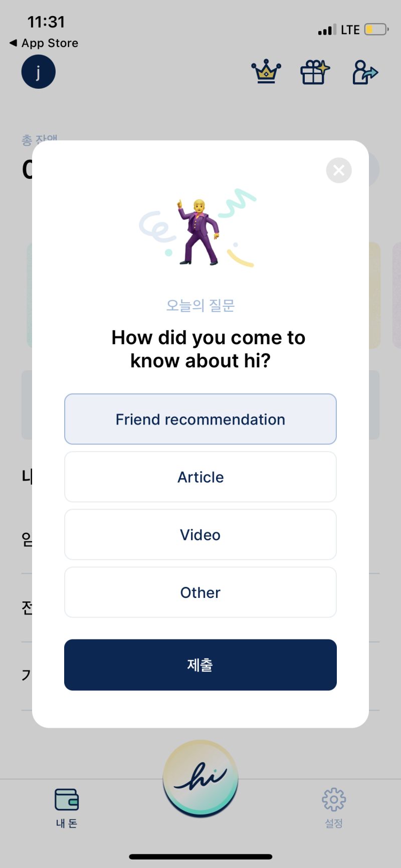Screen dimensions: 401x868
Task: Tap the crown membership icon
Action: pyautogui.click(x=266, y=72)
